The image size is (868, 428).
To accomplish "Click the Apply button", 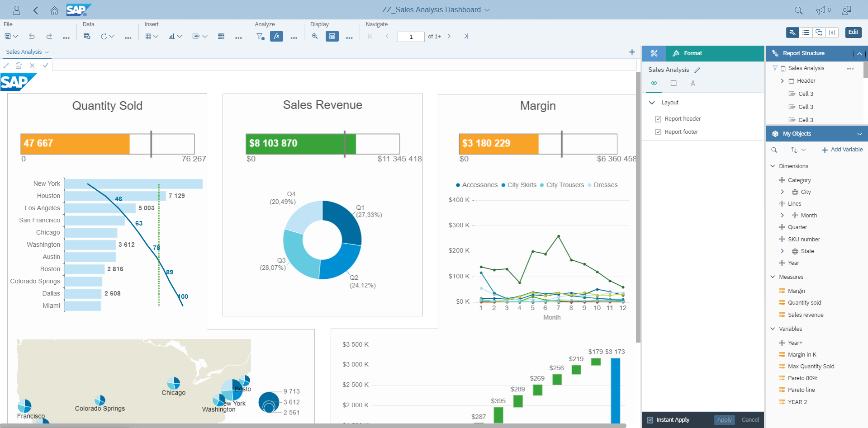I will pos(724,419).
